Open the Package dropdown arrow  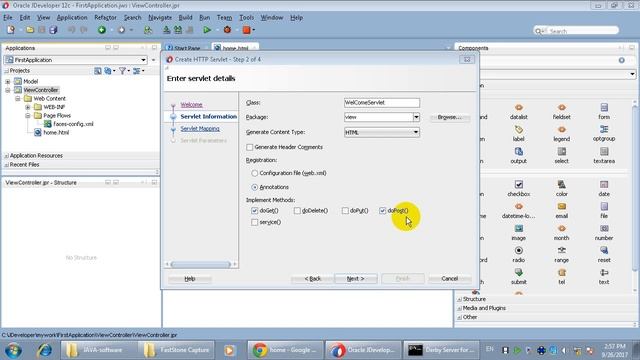point(416,117)
